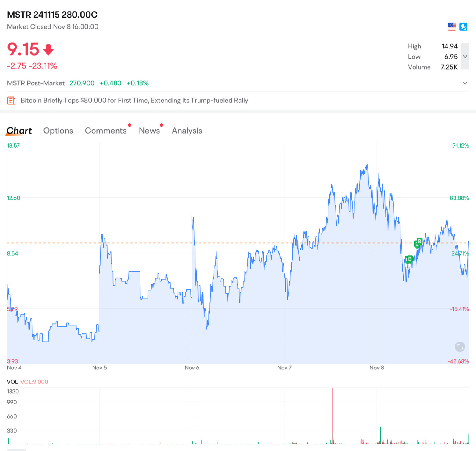
Task: Click the Nov 5 date label
Action: (99, 368)
